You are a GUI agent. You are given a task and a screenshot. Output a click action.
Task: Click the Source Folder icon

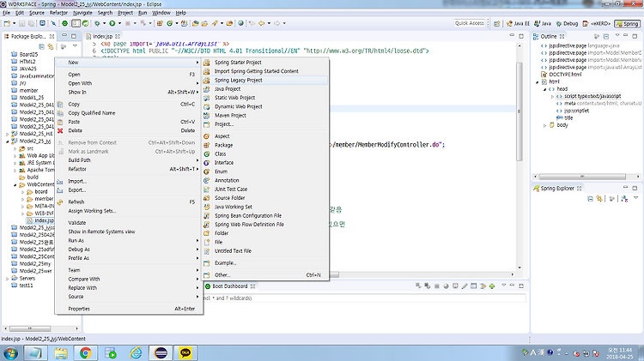207,198
